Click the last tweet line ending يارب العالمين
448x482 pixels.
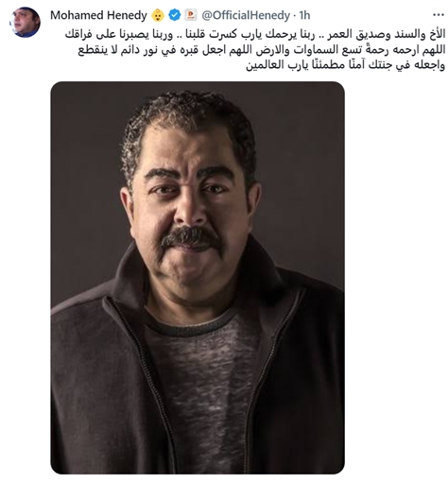(x=345, y=65)
